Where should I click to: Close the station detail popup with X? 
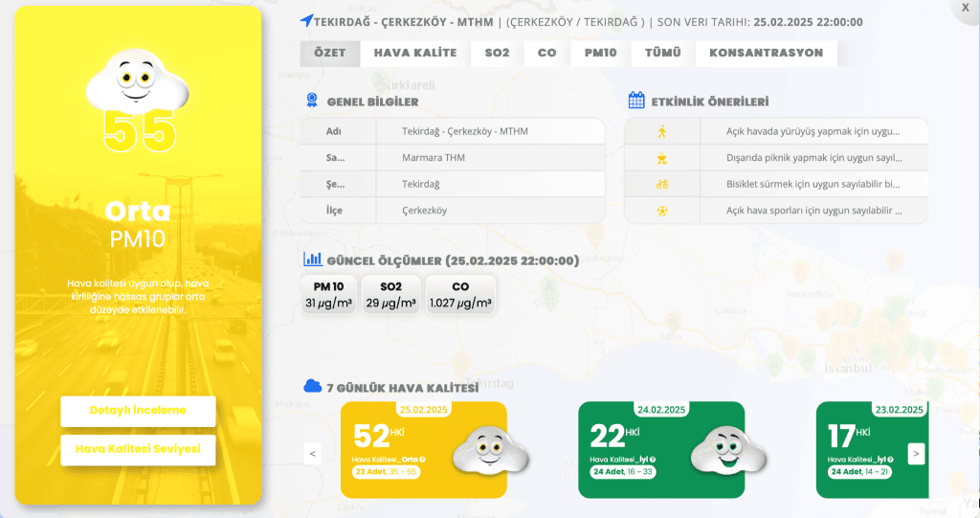965,8
